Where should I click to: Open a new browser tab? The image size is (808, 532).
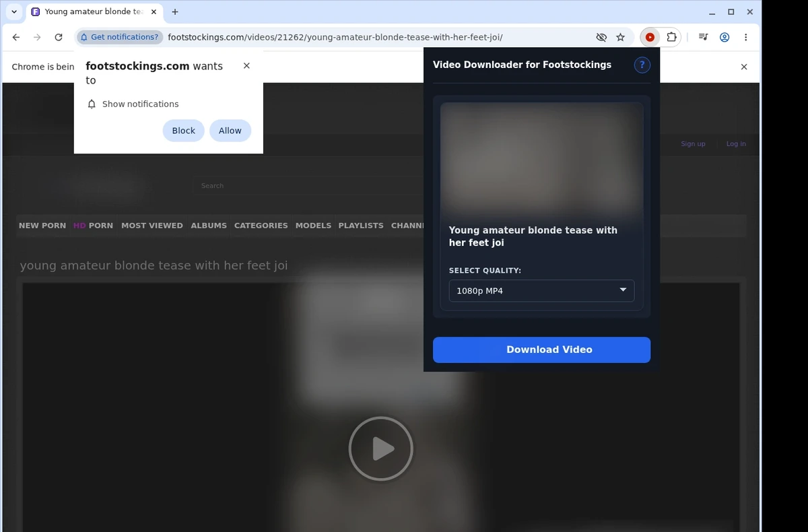pyautogui.click(x=175, y=12)
